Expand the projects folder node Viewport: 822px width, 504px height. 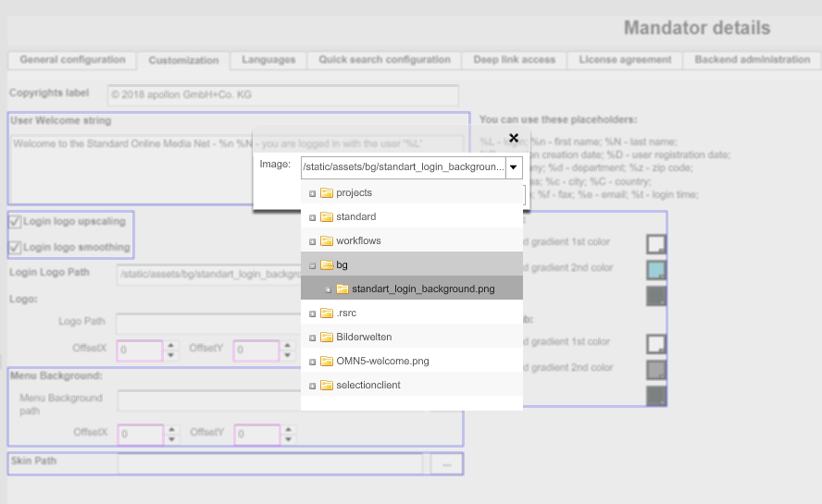[313, 193]
